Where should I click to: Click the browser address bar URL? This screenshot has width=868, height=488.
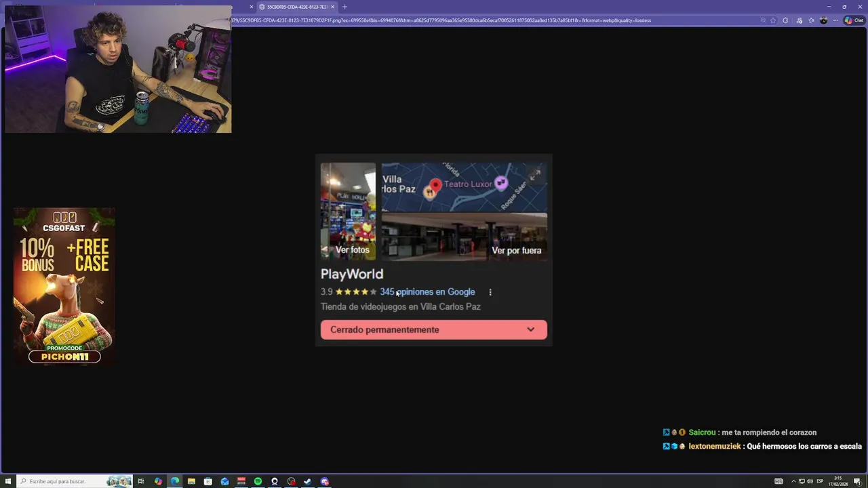441,20
